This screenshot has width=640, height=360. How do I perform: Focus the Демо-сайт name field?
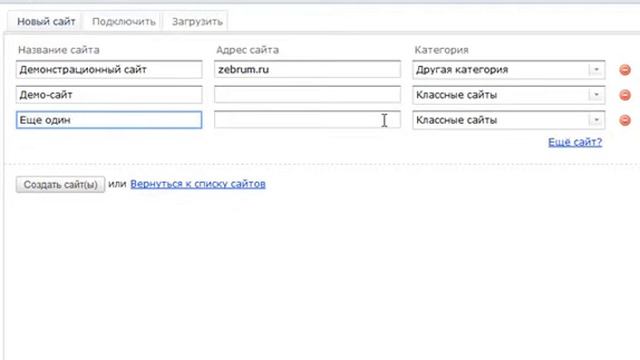pos(109,95)
